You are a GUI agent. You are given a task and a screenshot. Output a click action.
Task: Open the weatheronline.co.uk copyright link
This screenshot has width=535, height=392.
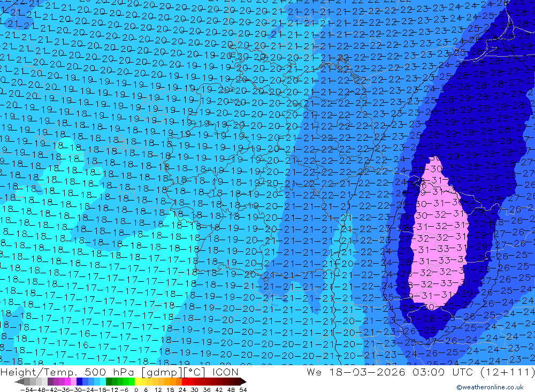pyautogui.click(x=490, y=387)
